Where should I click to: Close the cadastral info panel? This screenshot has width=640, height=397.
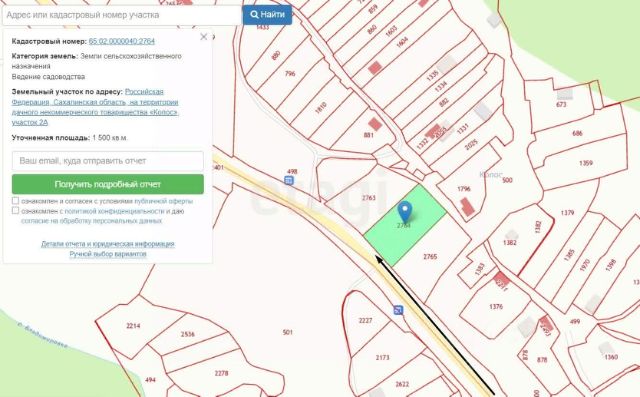pos(204,37)
